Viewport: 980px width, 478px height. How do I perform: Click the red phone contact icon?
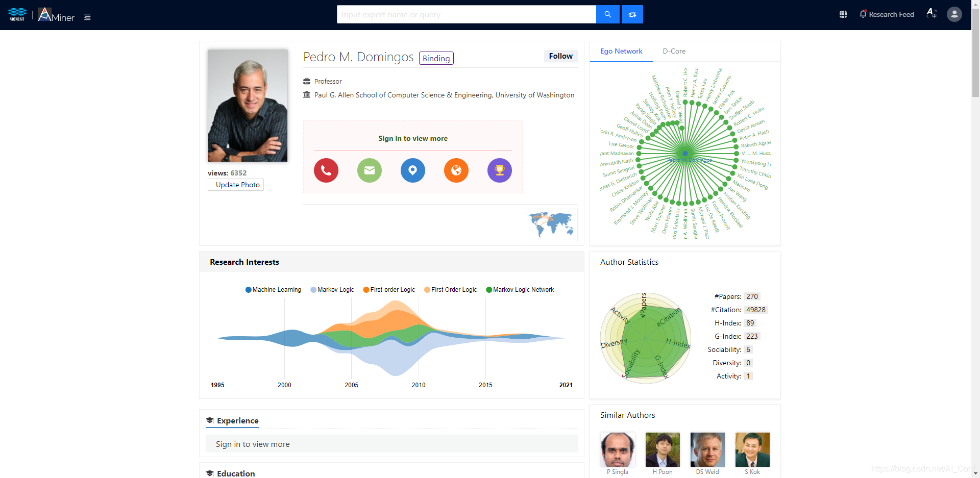coord(326,170)
